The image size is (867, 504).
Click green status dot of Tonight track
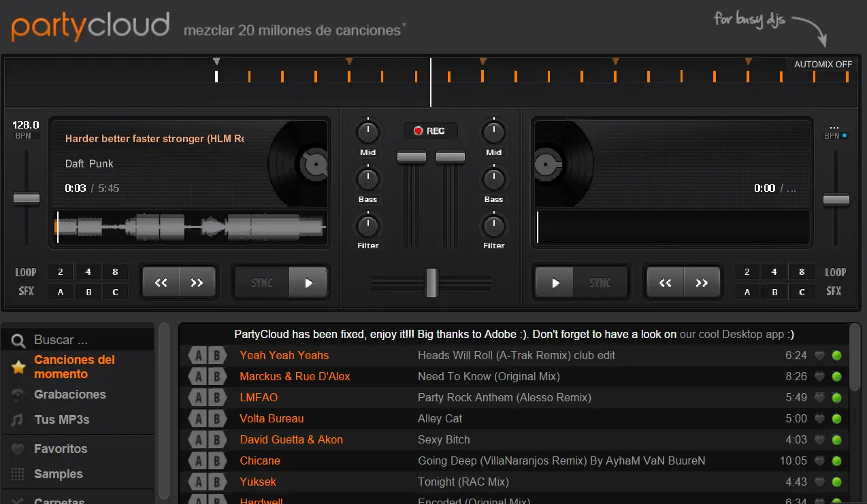point(836,482)
